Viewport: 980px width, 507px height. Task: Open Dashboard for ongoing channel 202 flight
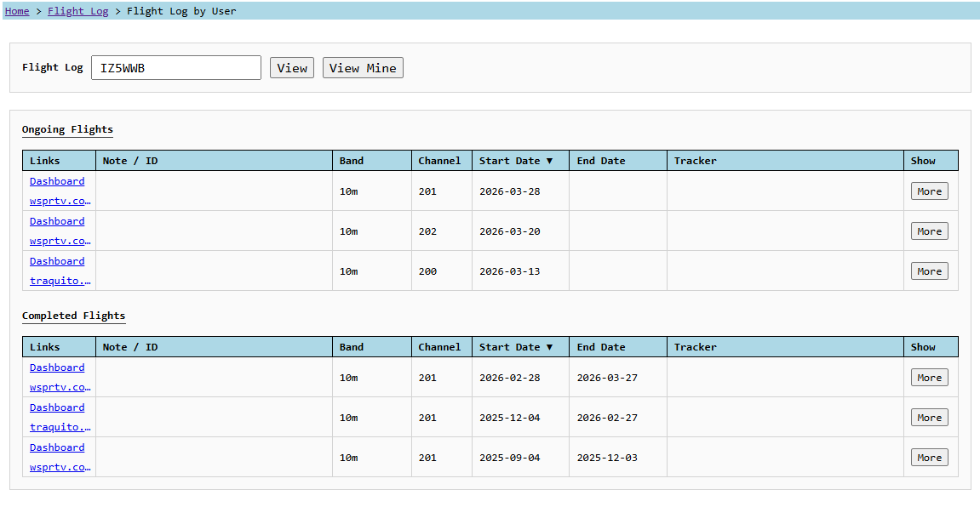click(x=57, y=221)
